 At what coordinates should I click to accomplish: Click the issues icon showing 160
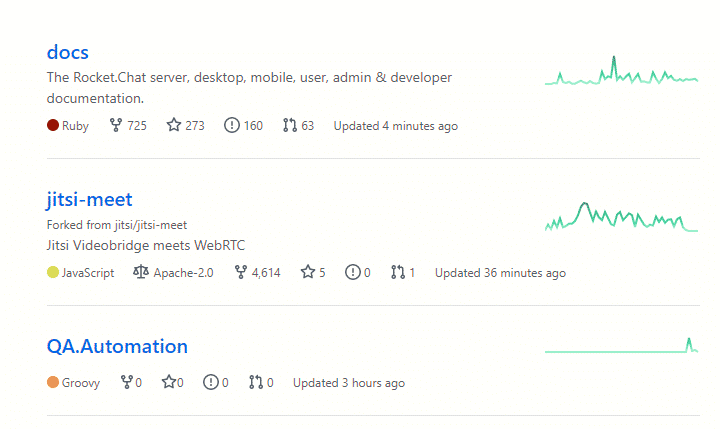point(231,125)
